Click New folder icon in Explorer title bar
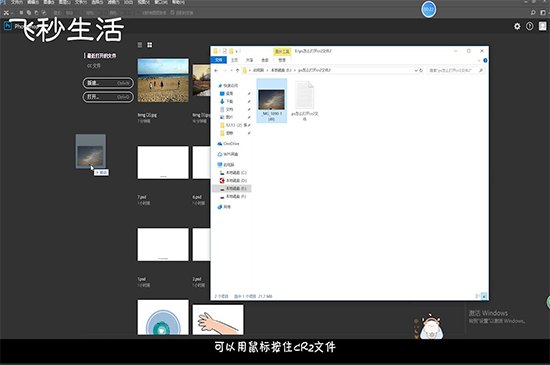This screenshot has width=550, height=365. coord(231,51)
